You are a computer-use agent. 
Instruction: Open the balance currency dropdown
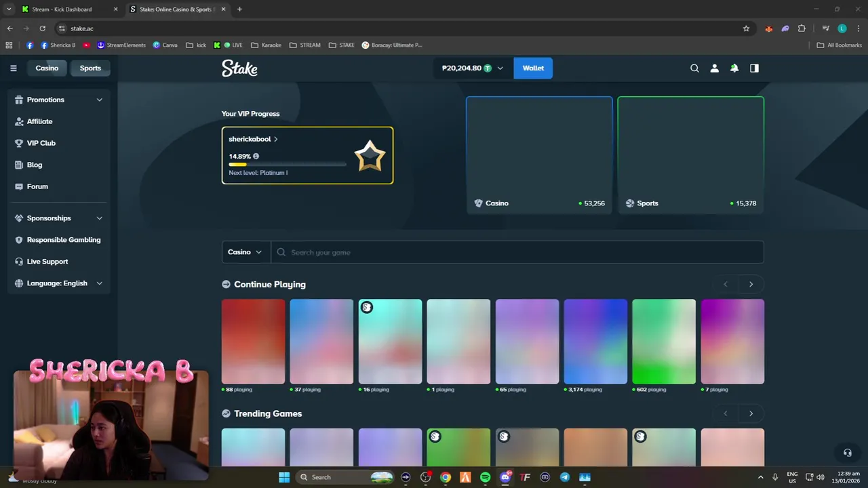coord(500,68)
